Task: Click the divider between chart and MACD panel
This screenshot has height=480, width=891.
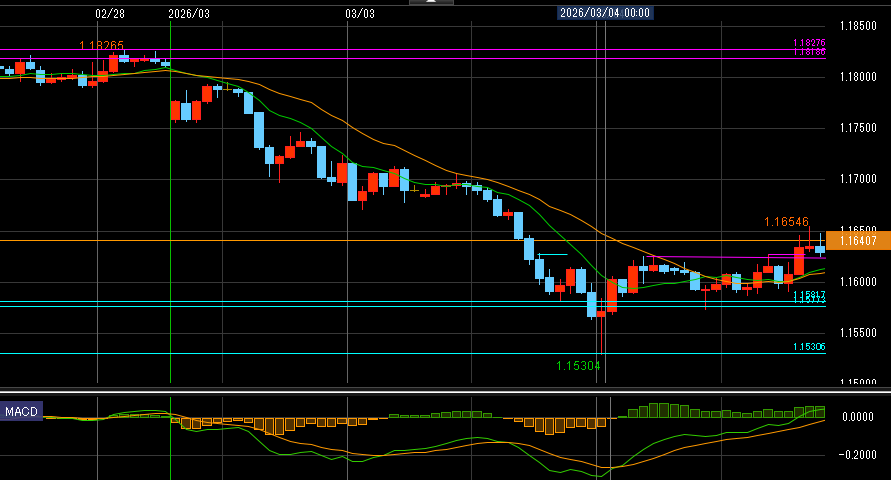Action: 445,389
